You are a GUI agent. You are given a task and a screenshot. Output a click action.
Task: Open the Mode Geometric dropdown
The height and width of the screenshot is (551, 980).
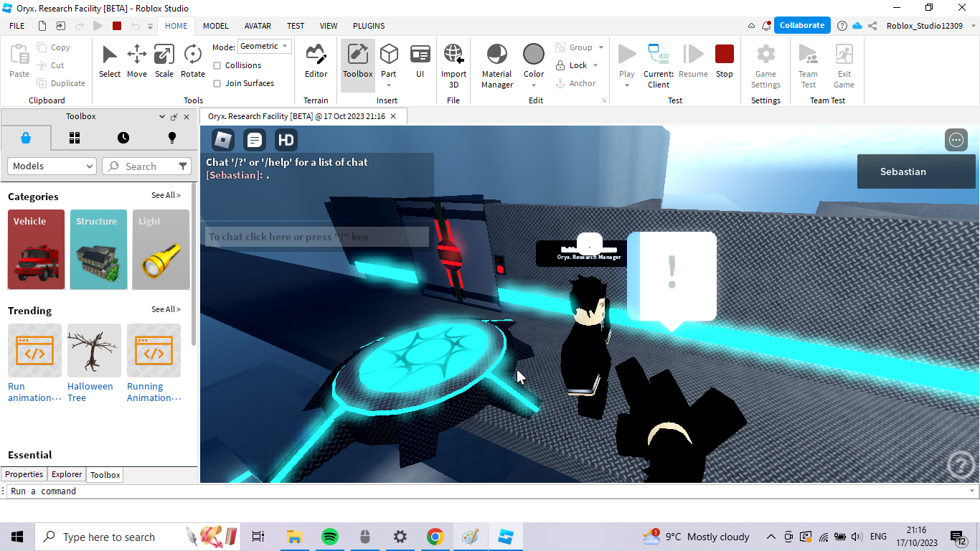pyautogui.click(x=265, y=47)
